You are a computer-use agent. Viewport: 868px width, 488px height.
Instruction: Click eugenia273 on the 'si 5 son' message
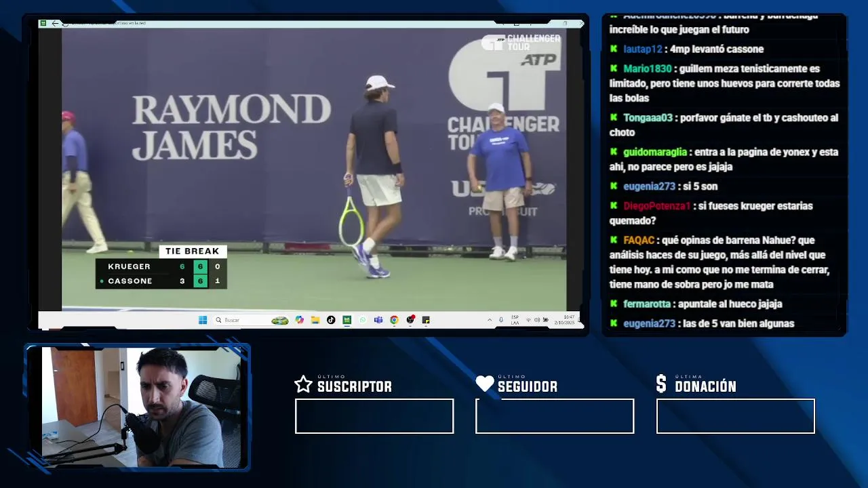(650, 186)
